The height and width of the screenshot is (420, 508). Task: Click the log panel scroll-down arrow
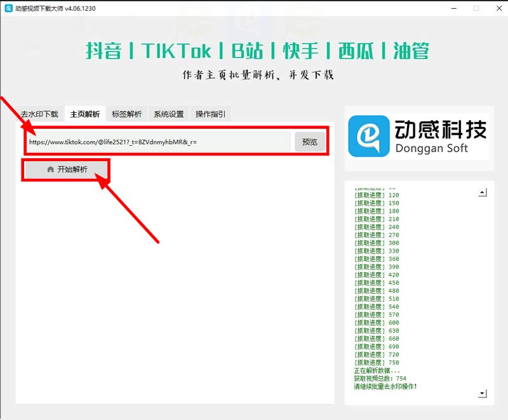[x=483, y=393]
